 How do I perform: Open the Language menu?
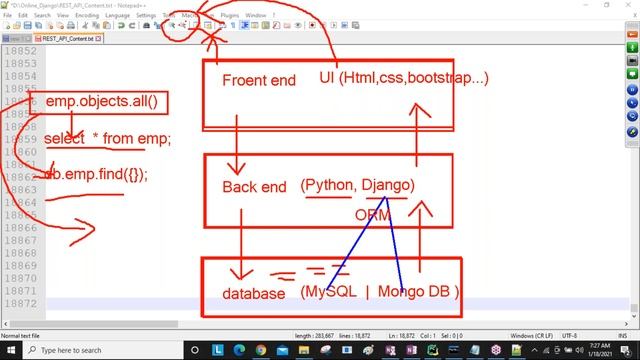click(118, 15)
